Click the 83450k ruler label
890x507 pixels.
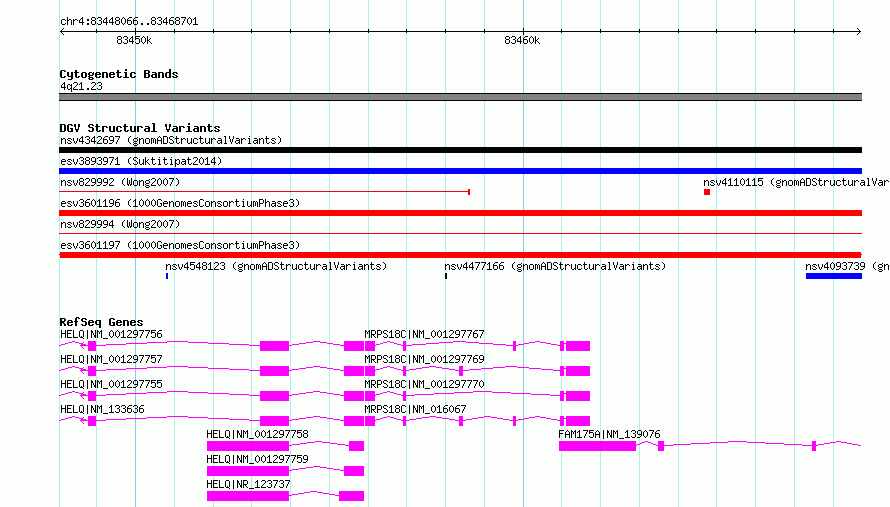point(134,40)
